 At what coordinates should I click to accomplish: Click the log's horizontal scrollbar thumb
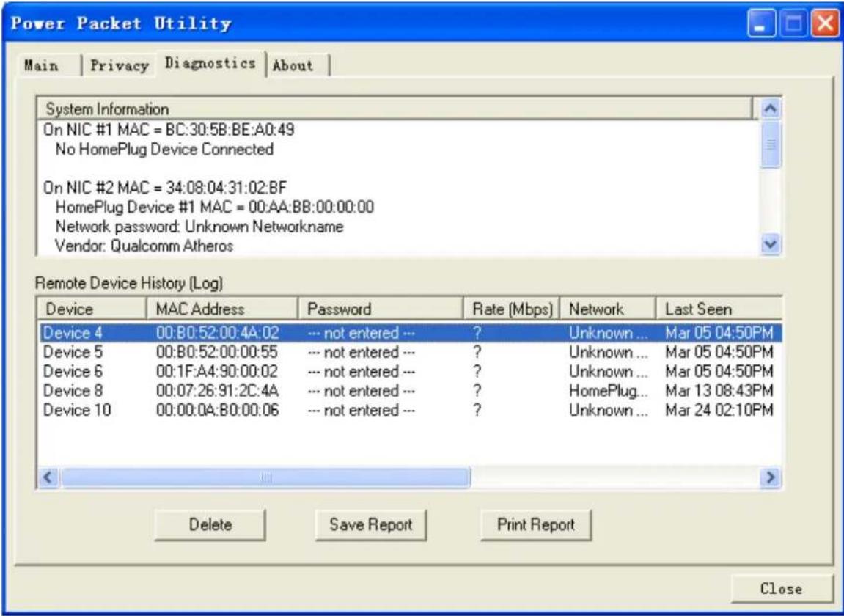[x=266, y=477]
